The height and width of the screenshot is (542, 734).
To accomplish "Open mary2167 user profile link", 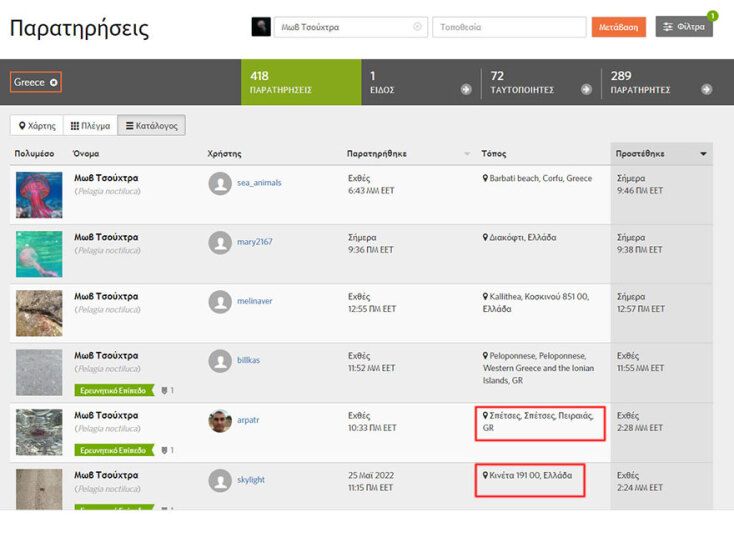I will (x=254, y=242).
